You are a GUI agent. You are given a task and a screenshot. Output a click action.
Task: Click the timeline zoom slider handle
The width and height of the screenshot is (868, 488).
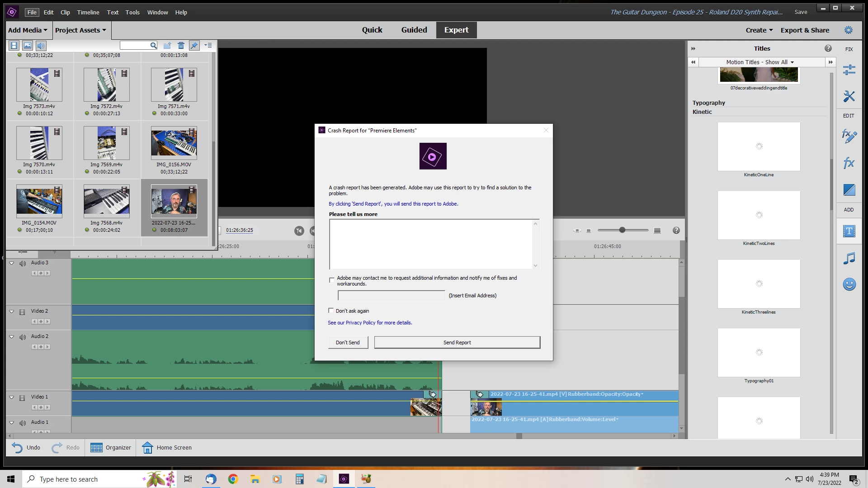[x=622, y=230]
